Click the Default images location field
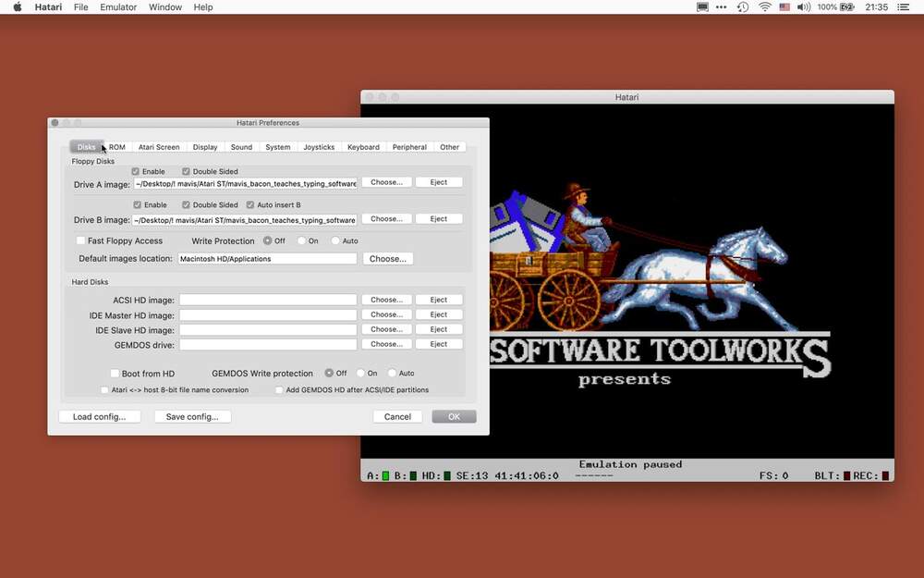Viewport: 924px width, 578px height. click(268, 259)
